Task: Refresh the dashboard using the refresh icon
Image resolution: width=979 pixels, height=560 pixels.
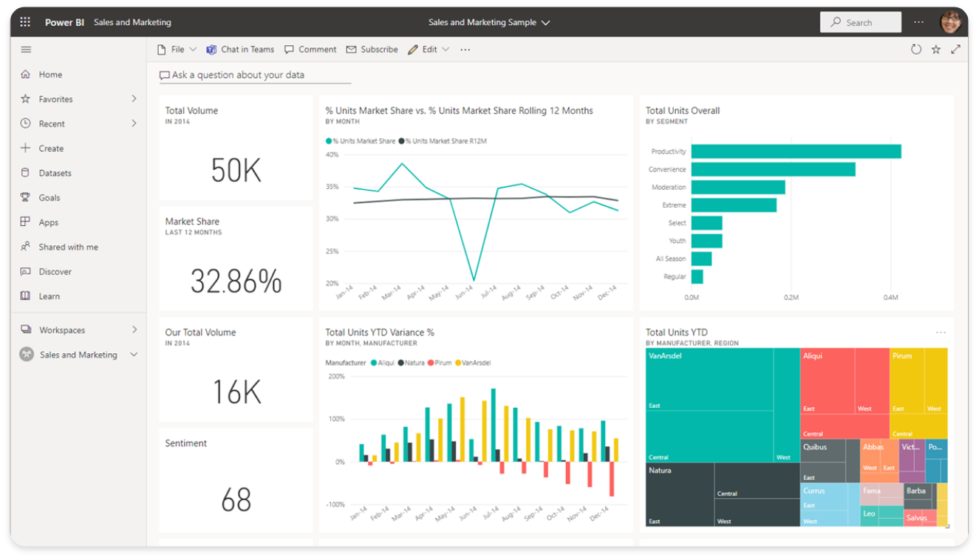Action: [916, 49]
